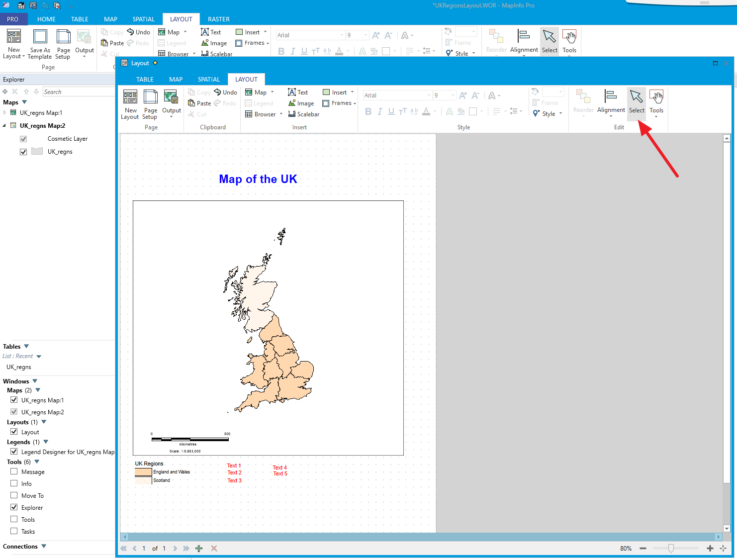Uncheck the Explorer tool window checkbox
This screenshot has height=560, width=737.
pos(14,507)
